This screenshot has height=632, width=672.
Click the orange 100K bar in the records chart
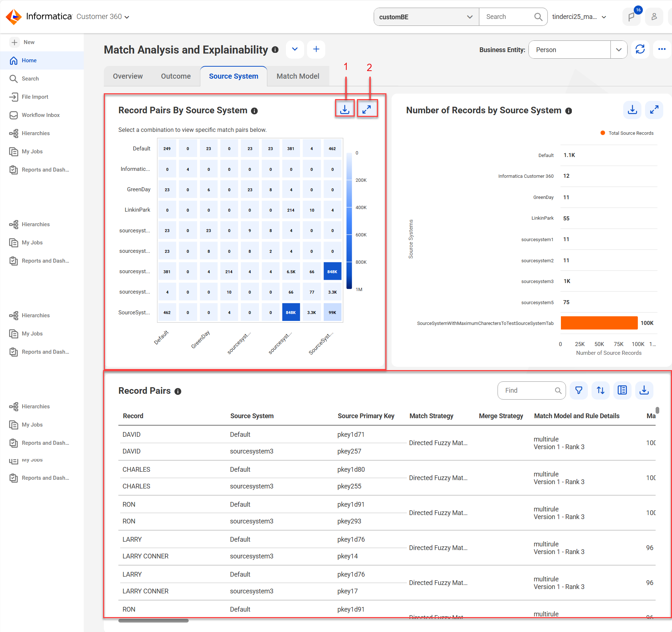599,323
